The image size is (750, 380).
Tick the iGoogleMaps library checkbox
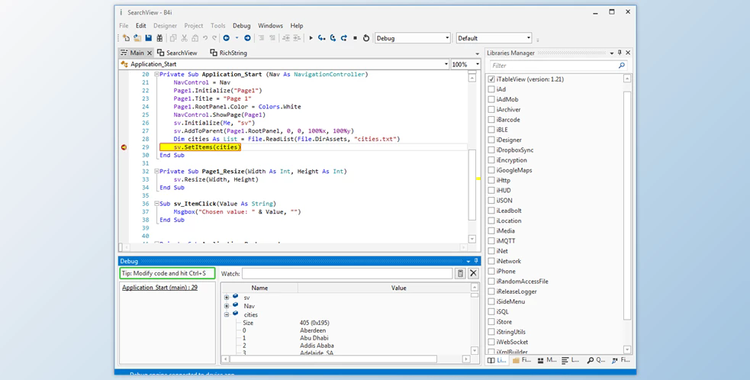491,170
